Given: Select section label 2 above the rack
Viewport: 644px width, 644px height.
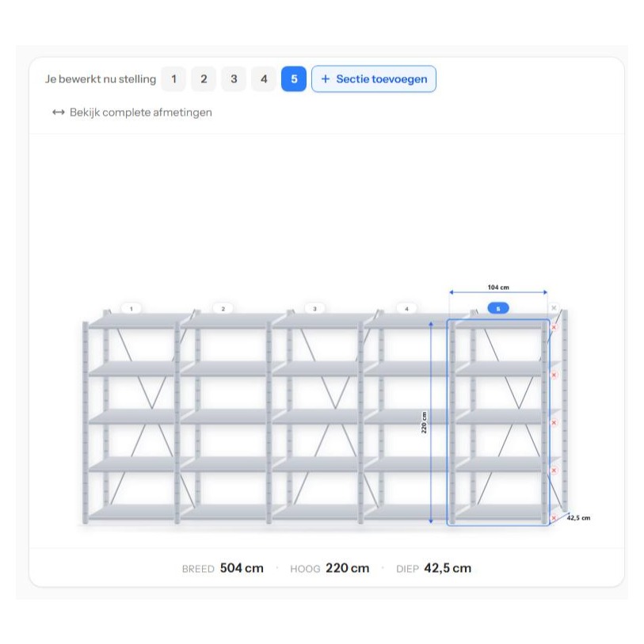Looking at the screenshot, I should point(223,308).
